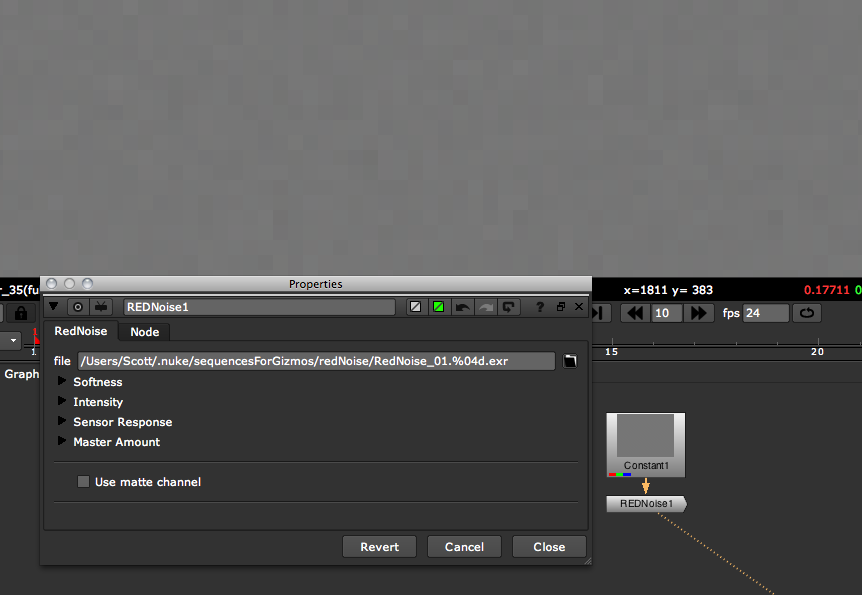
Task: Switch to the Node tab
Action: [144, 332]
